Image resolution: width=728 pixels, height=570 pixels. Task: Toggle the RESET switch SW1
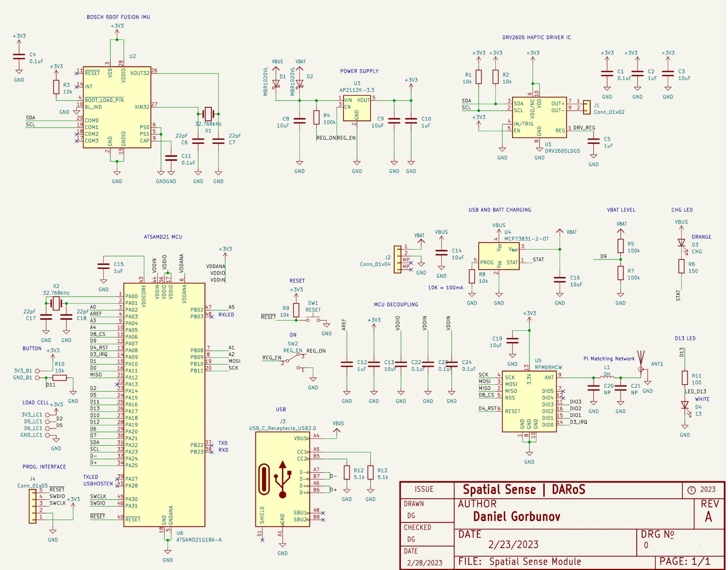(x=314, y=319)
